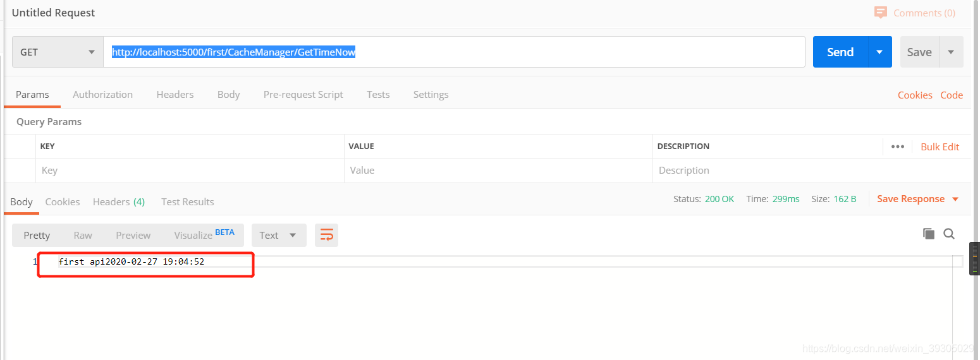Viewport: 980px width, 360px height.
Task: Open the Text format dropdown
Action: click(279, 235)
